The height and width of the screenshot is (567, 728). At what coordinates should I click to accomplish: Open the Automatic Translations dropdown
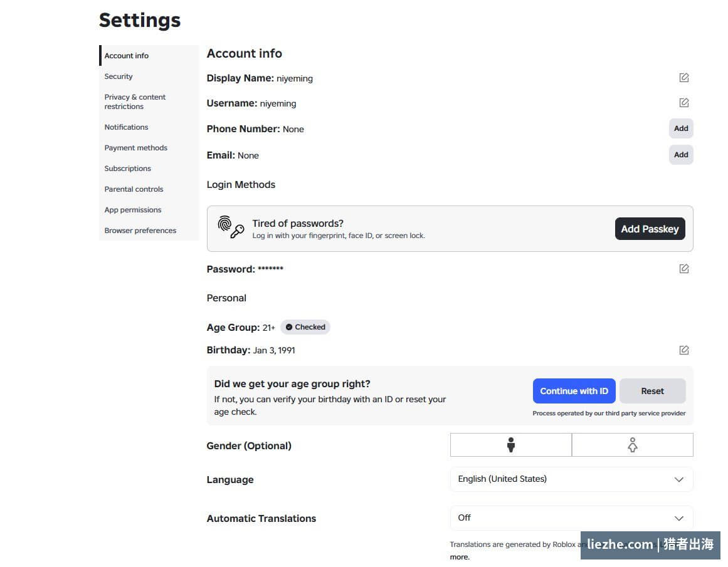coord(571,518)
